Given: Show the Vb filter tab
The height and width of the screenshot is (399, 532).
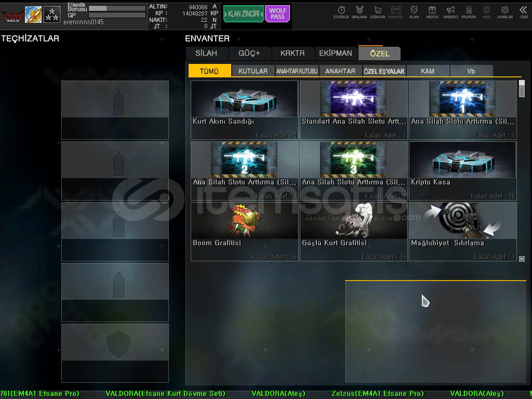Looking at the screenshot, I should 471,71.
